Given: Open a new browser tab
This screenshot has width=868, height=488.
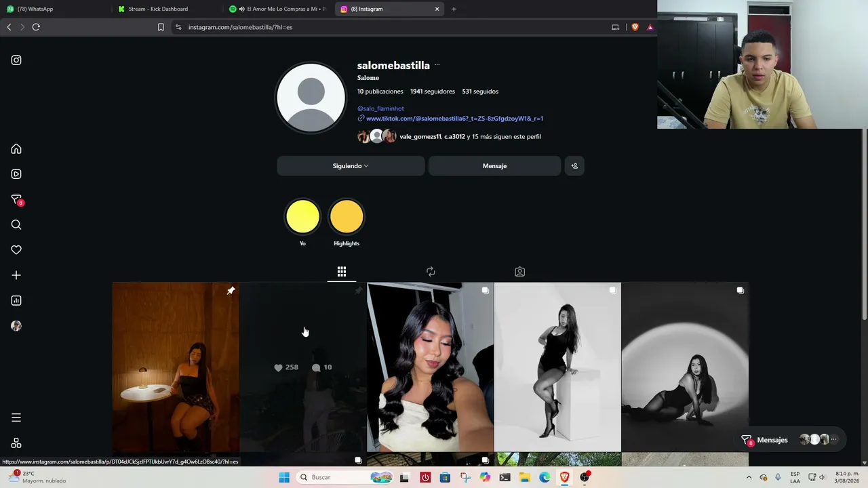Looking at the screenshot, I should coord(454,9).
